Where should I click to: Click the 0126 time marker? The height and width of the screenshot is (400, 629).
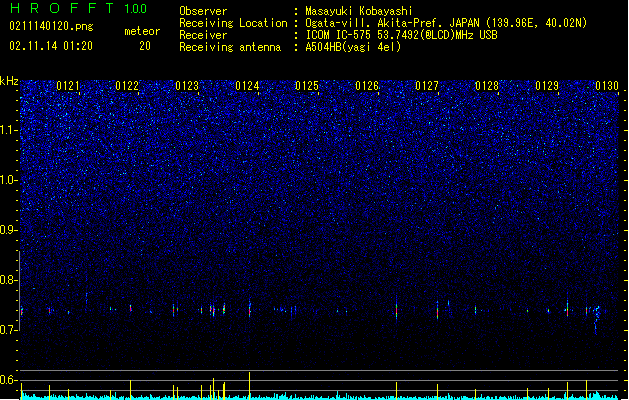point(367,86)
